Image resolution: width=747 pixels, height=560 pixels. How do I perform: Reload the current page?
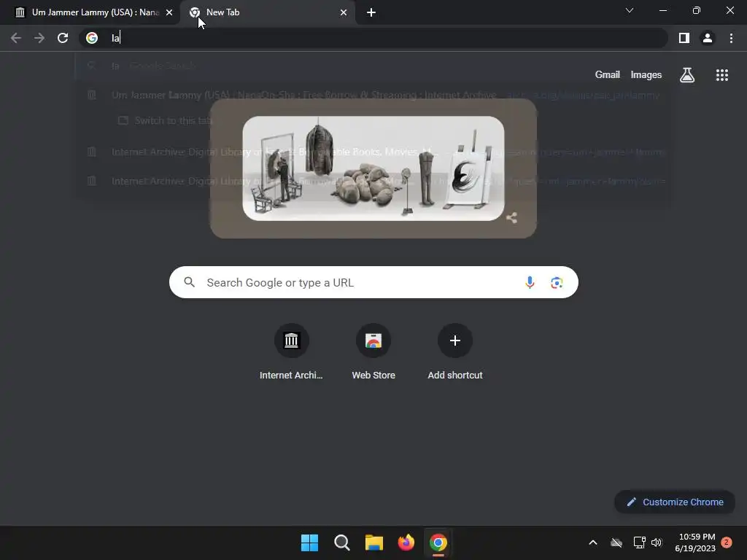(x=63, y=38)
